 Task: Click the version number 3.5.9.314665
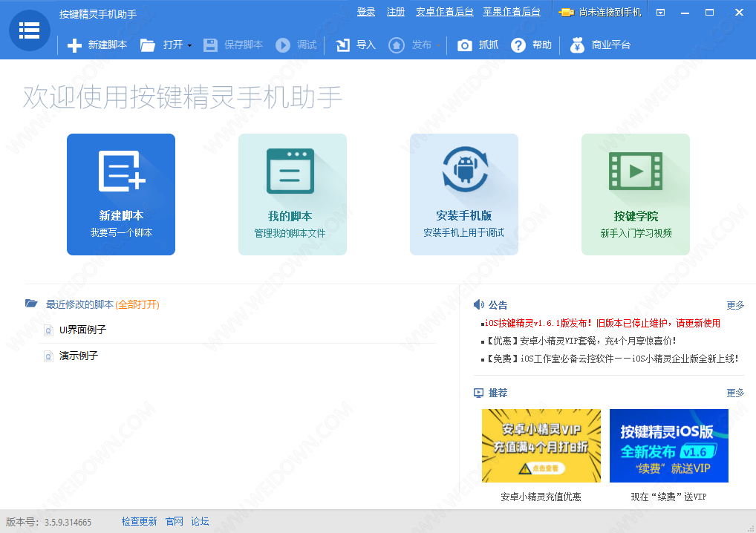click(68, 523)
